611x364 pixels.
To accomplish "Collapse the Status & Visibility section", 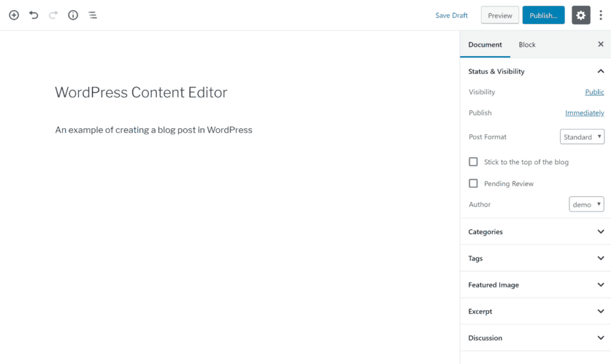I will [x=535, y=72].
